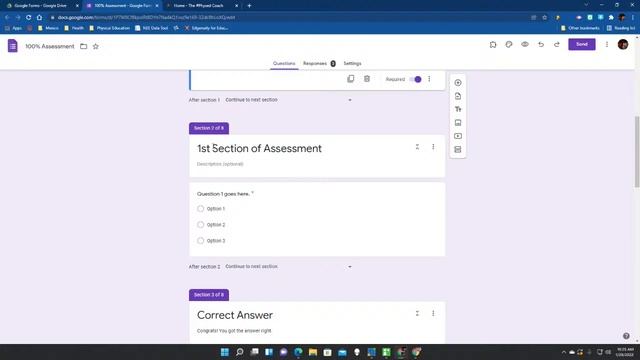
Task: Open the Google Forms home logo
Action: [13, 46]
